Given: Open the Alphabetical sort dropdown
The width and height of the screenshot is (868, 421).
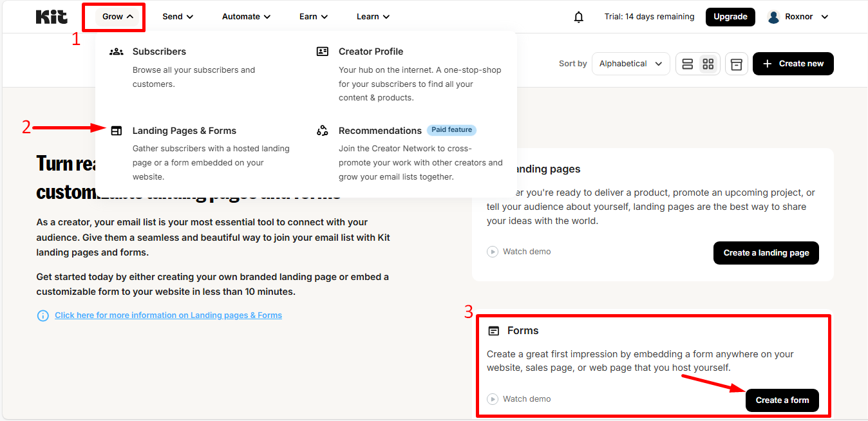Looking at the screenshot, I should (630, 64).
